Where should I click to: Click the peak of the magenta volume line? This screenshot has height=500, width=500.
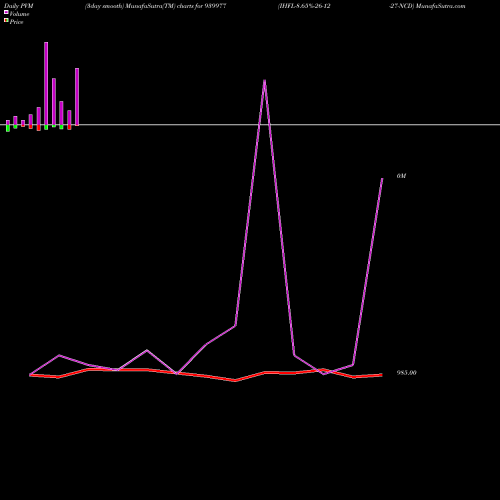pos(264,80)
